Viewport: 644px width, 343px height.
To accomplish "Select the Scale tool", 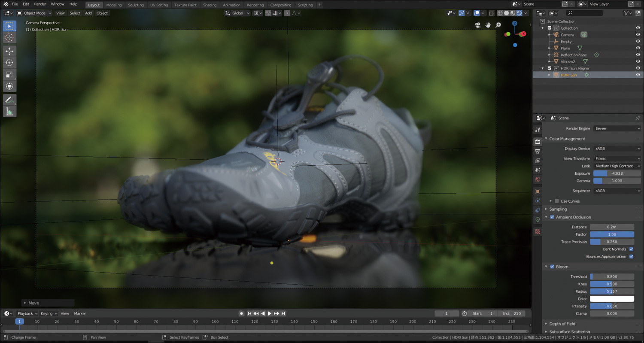I will (x=9, y=75).
